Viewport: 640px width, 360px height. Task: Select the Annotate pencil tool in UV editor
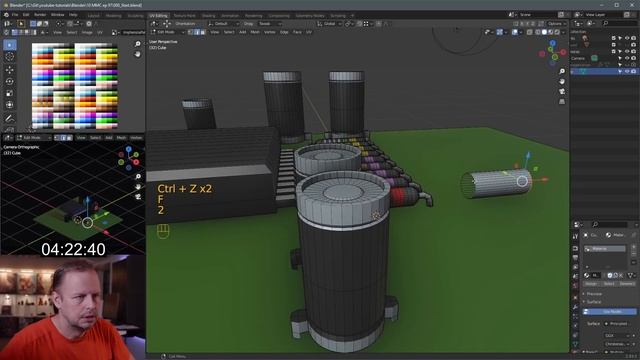coord(10,118)
